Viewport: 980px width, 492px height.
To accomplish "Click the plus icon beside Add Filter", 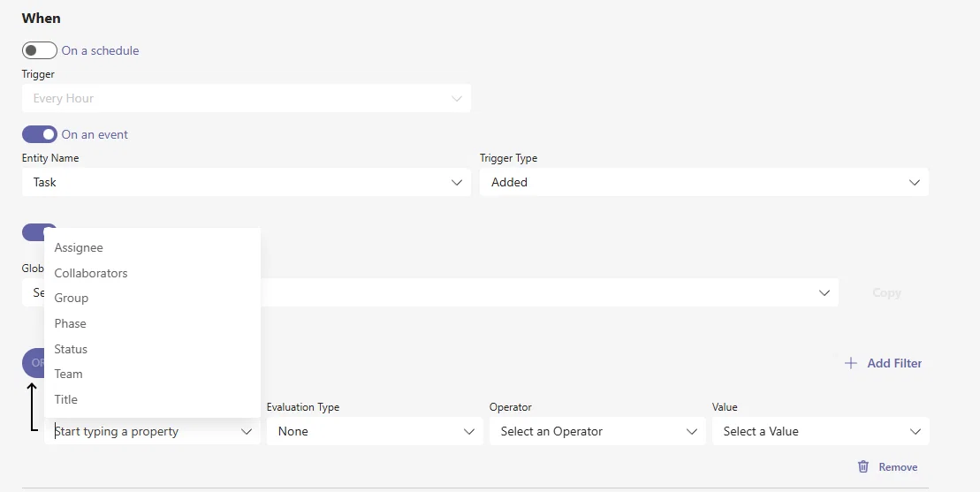I will point(851,363).
